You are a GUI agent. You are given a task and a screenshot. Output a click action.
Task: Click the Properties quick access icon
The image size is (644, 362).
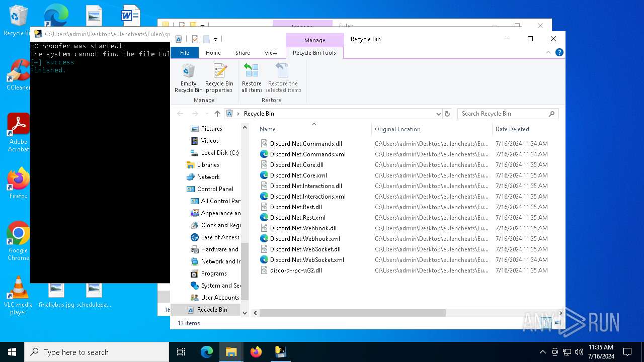[x=195, y=39]
